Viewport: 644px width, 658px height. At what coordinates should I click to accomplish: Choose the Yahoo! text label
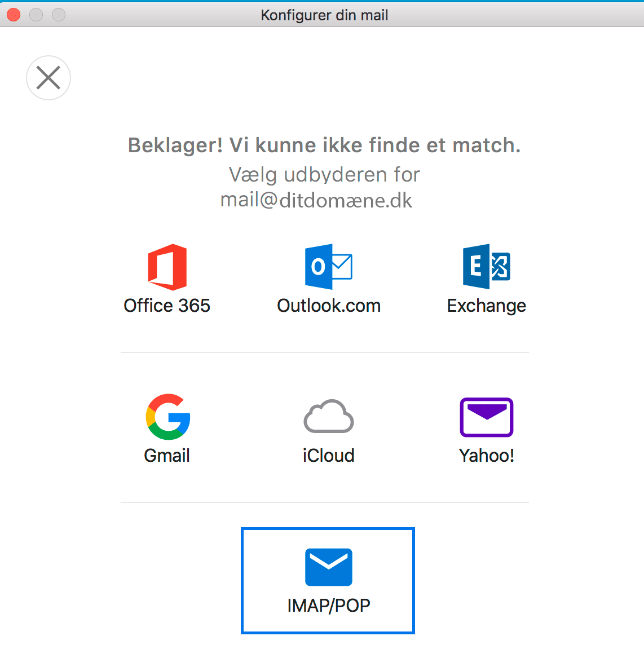[487, 456]
